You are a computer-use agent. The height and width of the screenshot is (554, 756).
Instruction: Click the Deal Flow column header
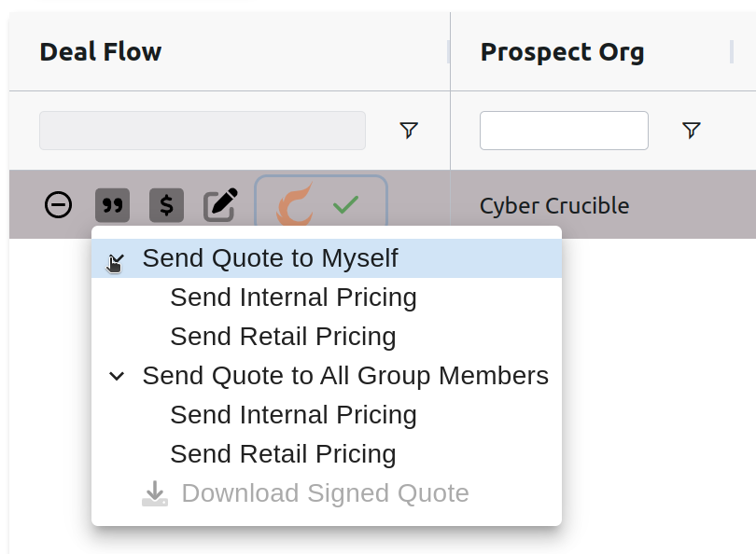pyautogui.click(x=100, y=51)
